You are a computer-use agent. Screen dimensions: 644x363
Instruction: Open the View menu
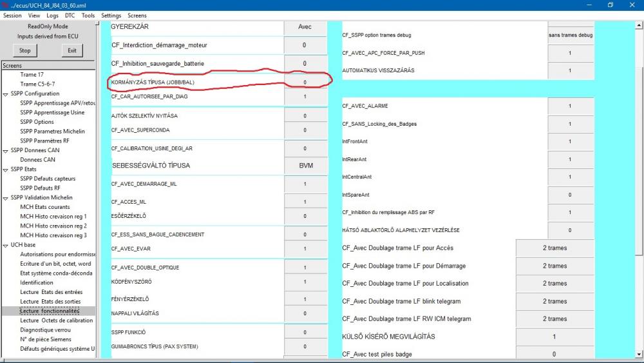pos(34,15)
